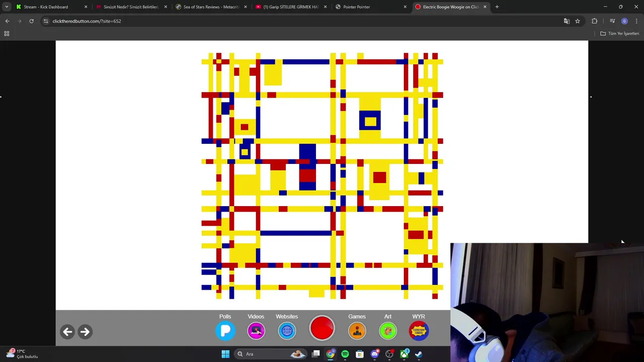
Task: Focus the address bar URL field
Action: point(302,21)
